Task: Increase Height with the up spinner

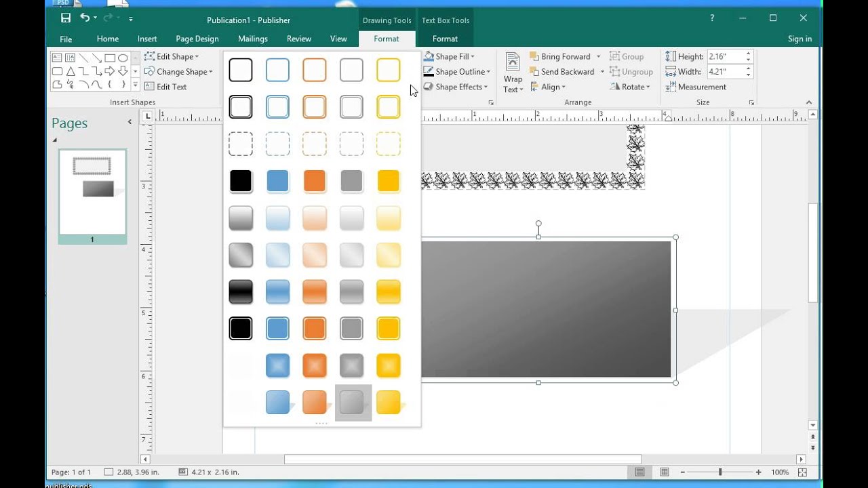Action: tap(748, 54)
